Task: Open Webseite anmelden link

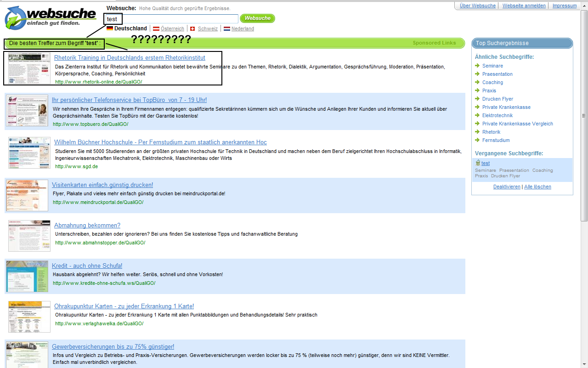Action: [x=524, y=6]
